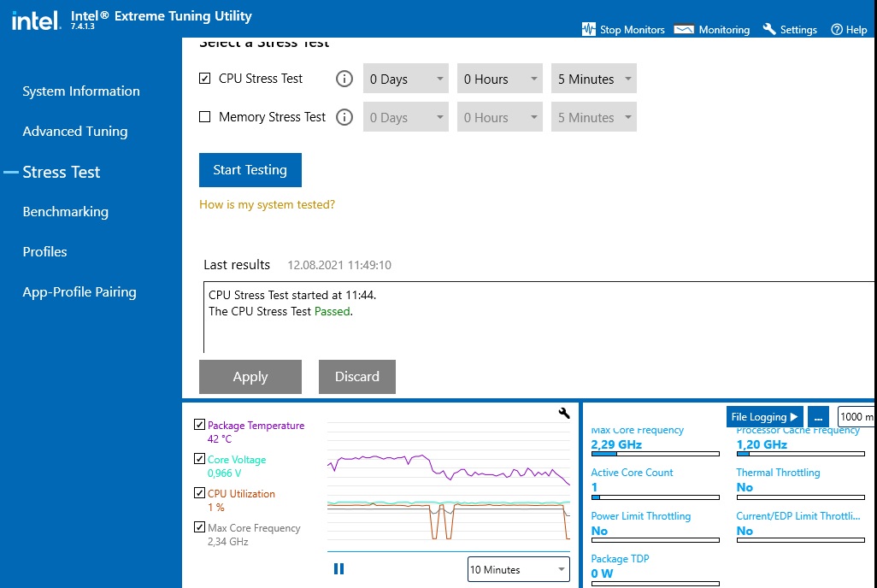
Task: Click the 1000 ms logging interval field
Action: [x=856, y=417]
